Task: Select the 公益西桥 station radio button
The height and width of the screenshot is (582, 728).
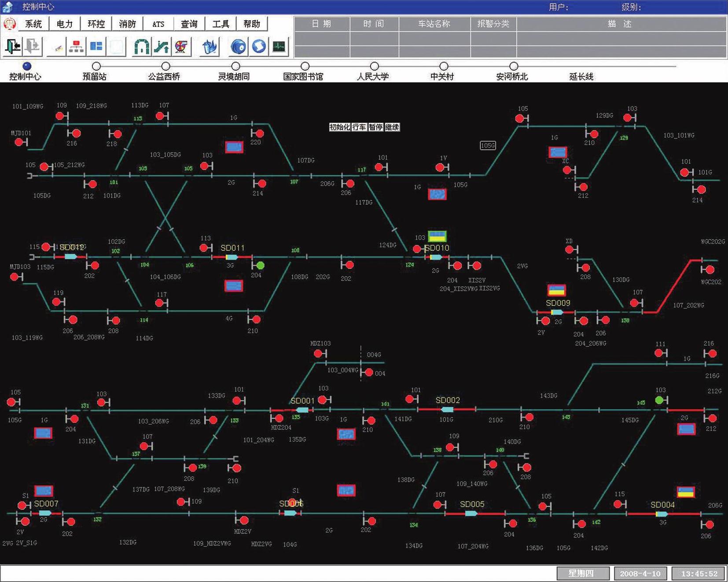Action: pos(165,66)
